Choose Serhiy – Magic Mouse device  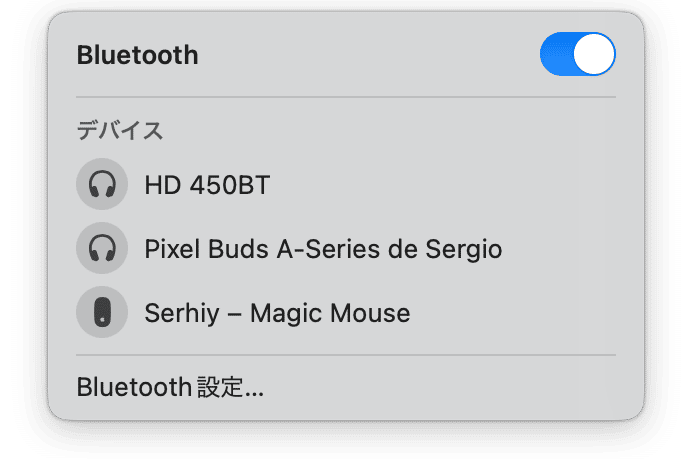[x=346, y=312]
